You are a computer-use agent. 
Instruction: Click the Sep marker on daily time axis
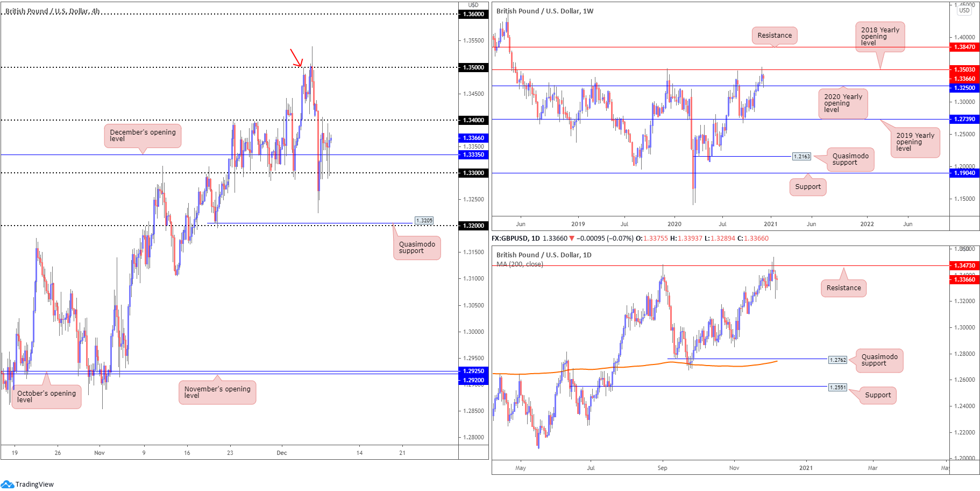(x=662, y=468)
